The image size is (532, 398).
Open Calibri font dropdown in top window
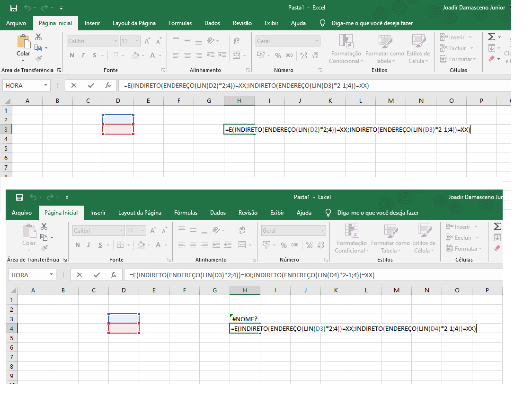(x=115, y=41)
